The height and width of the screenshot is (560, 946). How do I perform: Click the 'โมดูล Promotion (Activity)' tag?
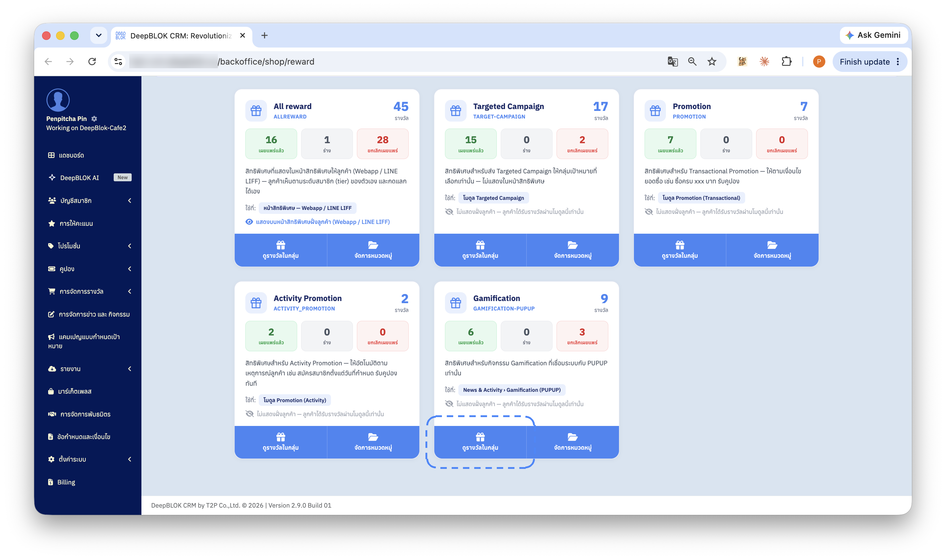(295, 400)
